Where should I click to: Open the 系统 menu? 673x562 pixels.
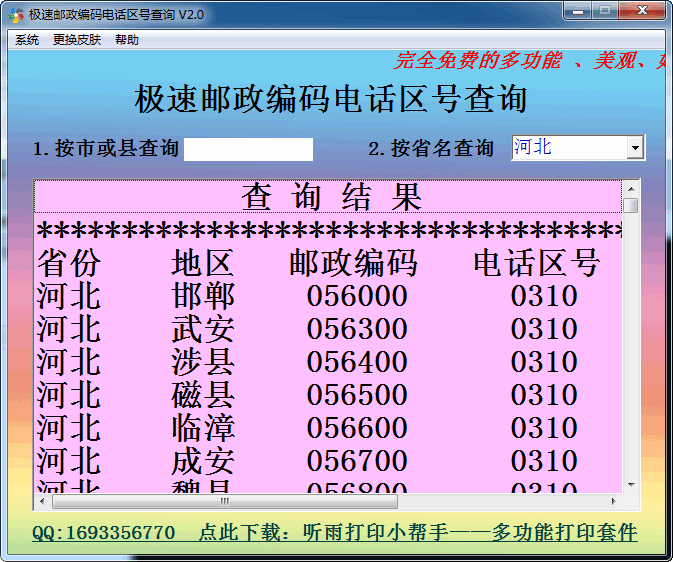point(27,40)
